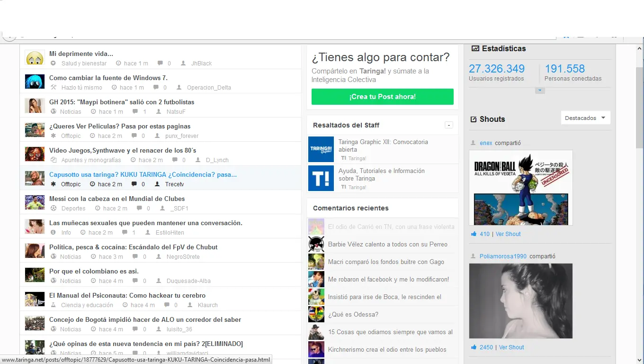The width and height of the screenshot is (644, 364).
Task: Open the post 'Mi deprimente vida...'
Action: pyautogui.click(x=81, y=54)
